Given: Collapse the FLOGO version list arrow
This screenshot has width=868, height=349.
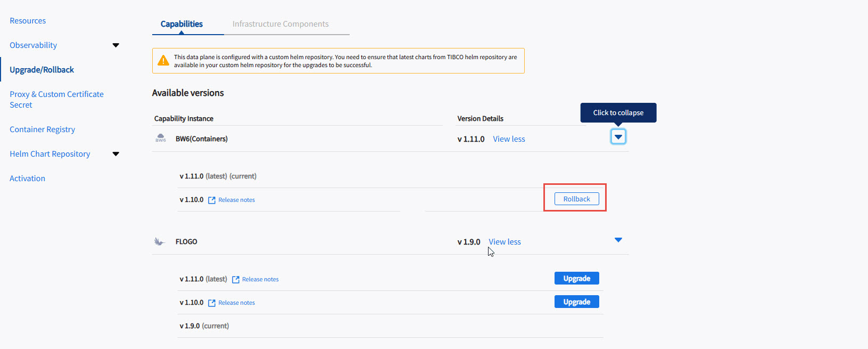Looking at the screenshot, I should click(x=618, y=240).
